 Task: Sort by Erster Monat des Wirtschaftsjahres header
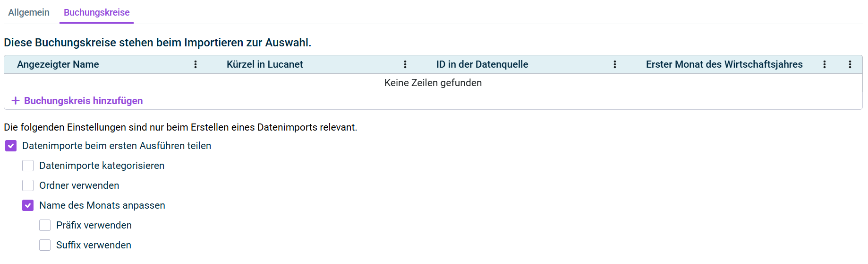[724, 64]
